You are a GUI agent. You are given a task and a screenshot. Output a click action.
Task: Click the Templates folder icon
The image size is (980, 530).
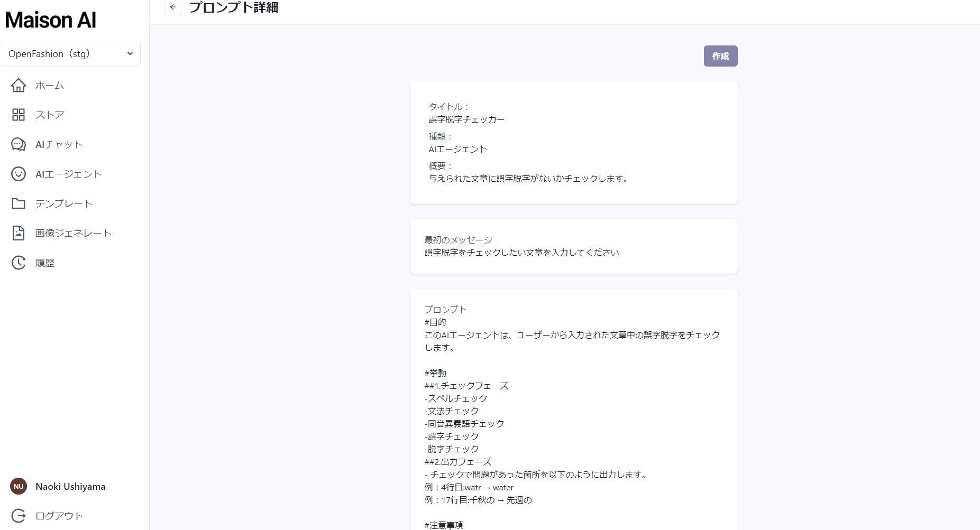point(19,203)
